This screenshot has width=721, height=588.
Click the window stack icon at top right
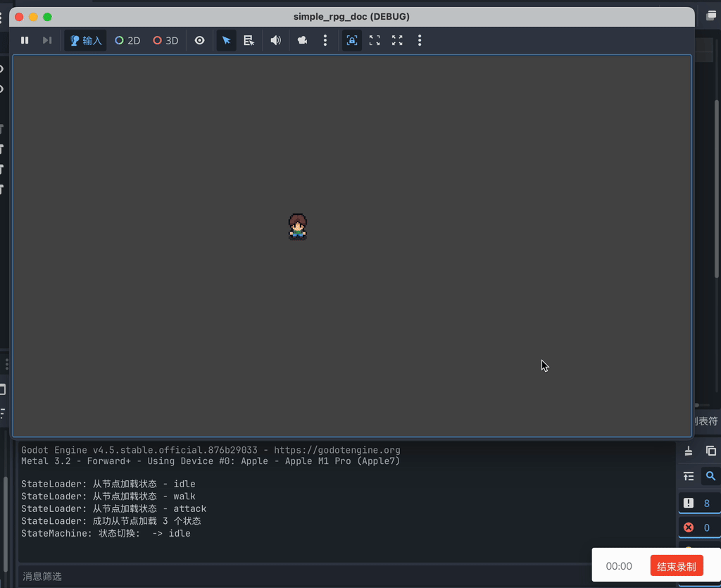coord(711,15)
